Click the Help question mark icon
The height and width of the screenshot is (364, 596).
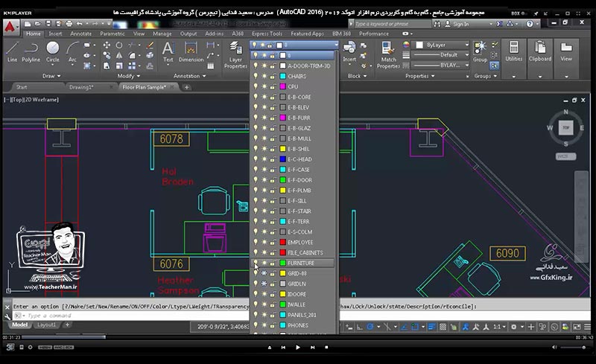[530, 24]
